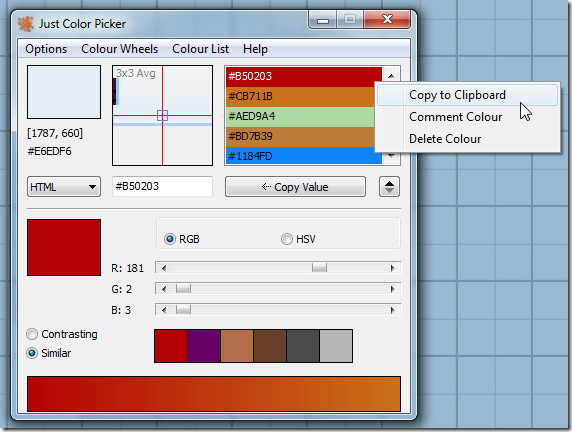Click the purple similar-colour swatch
The height and width of the screenshot is (432, 572).
[x=204, y=346]
